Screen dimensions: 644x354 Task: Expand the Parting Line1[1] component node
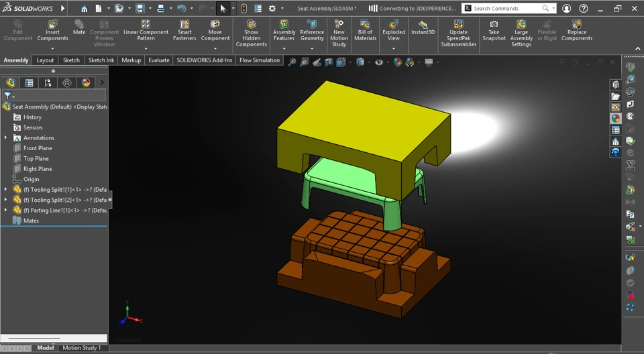[x=6, y=211]
